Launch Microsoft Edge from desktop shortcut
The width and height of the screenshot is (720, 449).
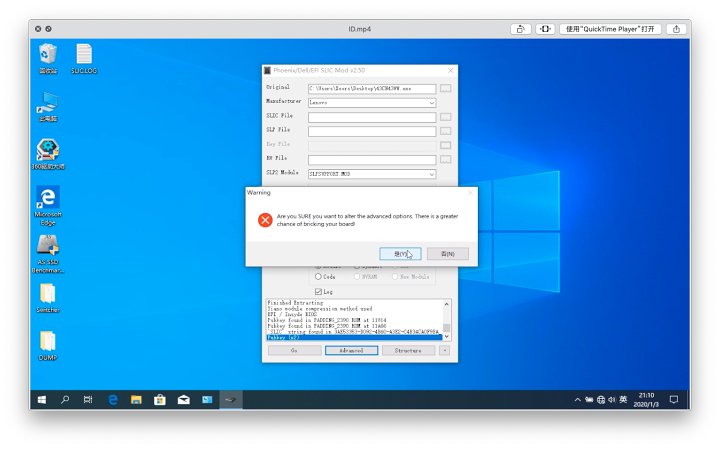coord(47,199)
